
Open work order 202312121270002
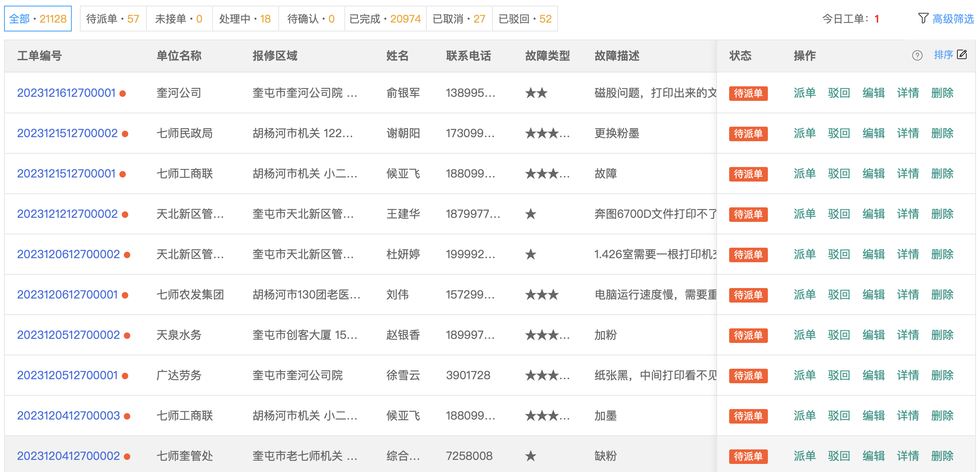pyautogui.click(x=67, y=214)
